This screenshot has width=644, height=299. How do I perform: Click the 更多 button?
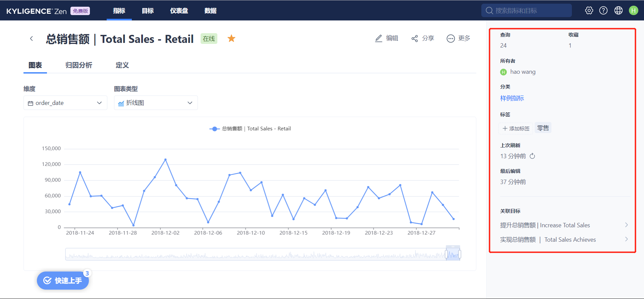point(459,38)
